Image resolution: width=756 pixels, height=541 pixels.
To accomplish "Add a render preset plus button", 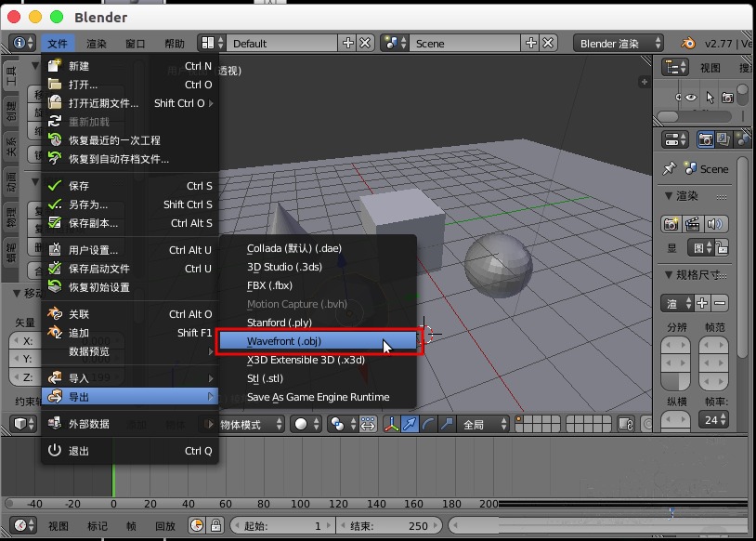I will [702, 303].
